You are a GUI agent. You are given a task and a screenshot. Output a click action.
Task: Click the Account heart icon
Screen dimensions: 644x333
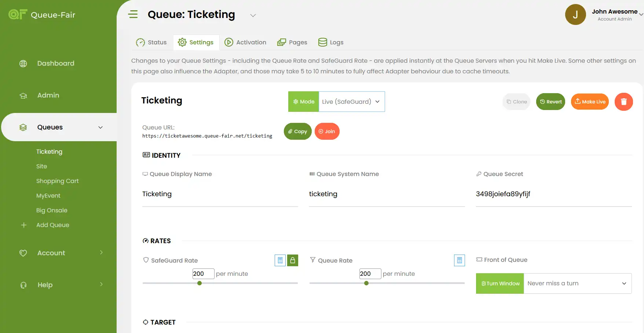point(23,253)
